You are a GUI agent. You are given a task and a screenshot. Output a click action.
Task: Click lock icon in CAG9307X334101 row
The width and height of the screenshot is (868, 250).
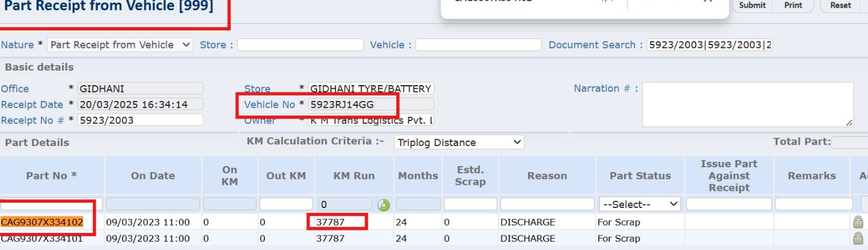click(x=858, y=238)
